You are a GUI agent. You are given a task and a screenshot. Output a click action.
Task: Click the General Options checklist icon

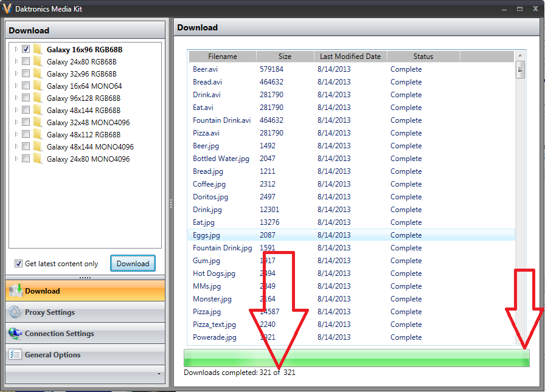(x=15, y=355)
